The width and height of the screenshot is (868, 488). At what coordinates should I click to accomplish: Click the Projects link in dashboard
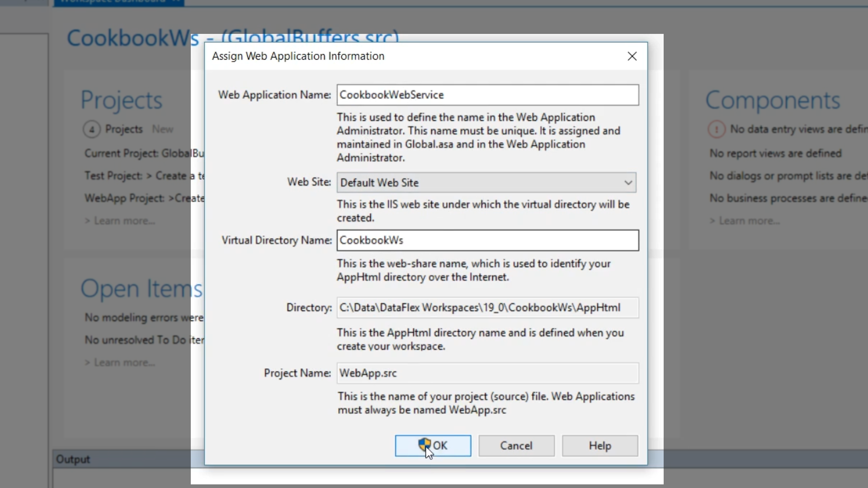124,129
